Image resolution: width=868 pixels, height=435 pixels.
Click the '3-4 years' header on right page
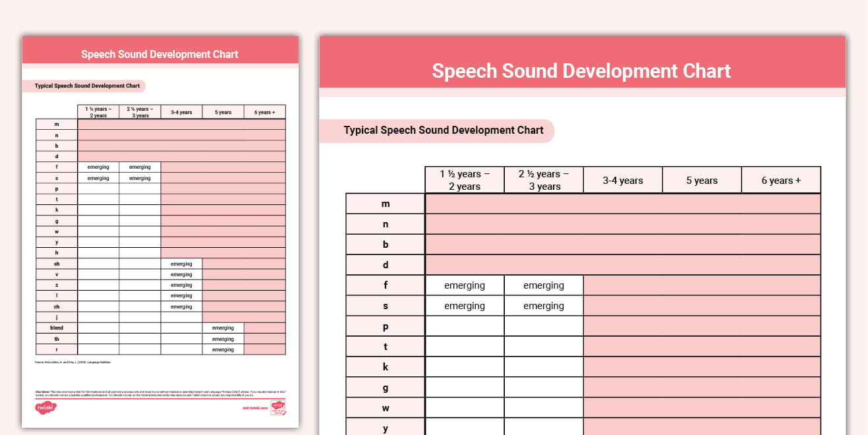tap(622, 179)
